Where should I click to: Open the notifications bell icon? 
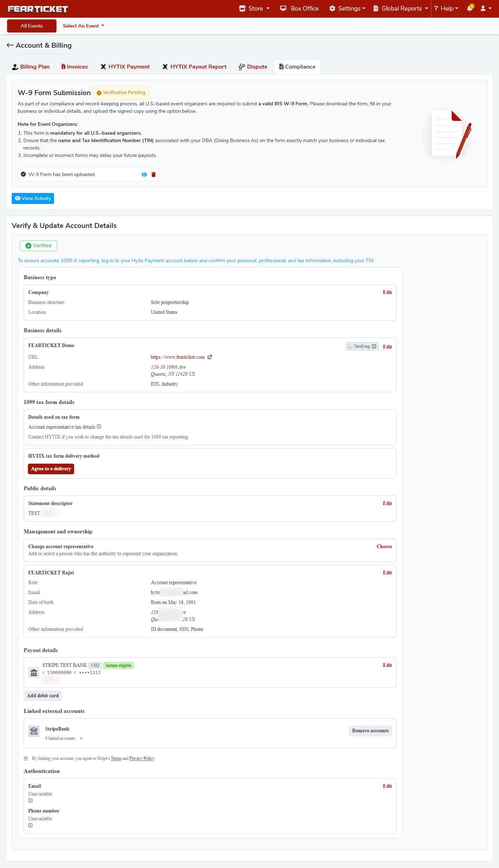(470, 8)
